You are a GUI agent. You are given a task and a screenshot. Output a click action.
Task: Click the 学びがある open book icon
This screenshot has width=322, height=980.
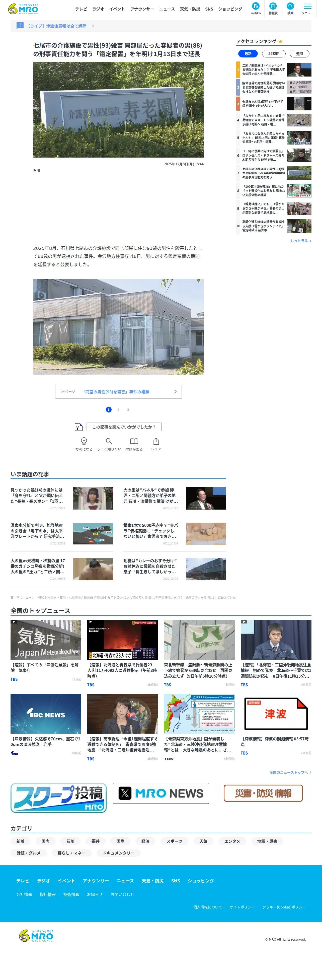coord(134,441)
